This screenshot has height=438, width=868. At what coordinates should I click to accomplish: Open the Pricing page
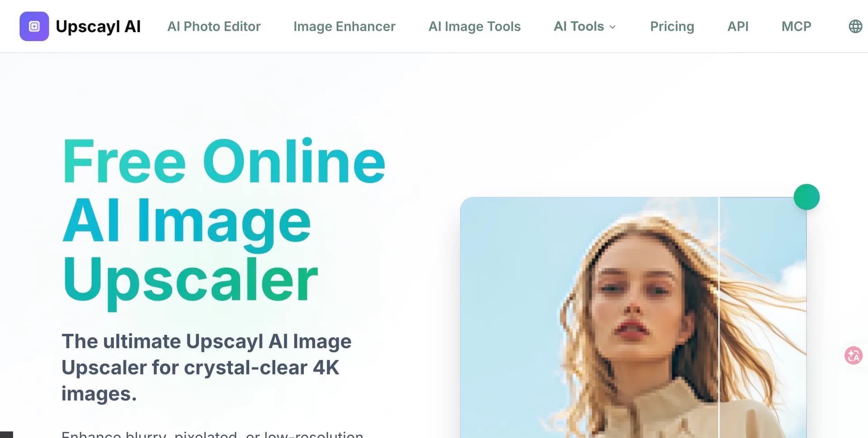pos(672,26)
